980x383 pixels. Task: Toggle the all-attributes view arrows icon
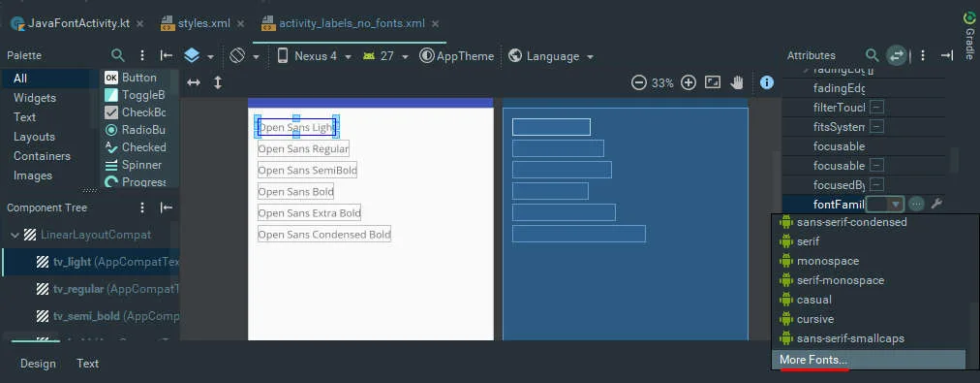point(897,55)
